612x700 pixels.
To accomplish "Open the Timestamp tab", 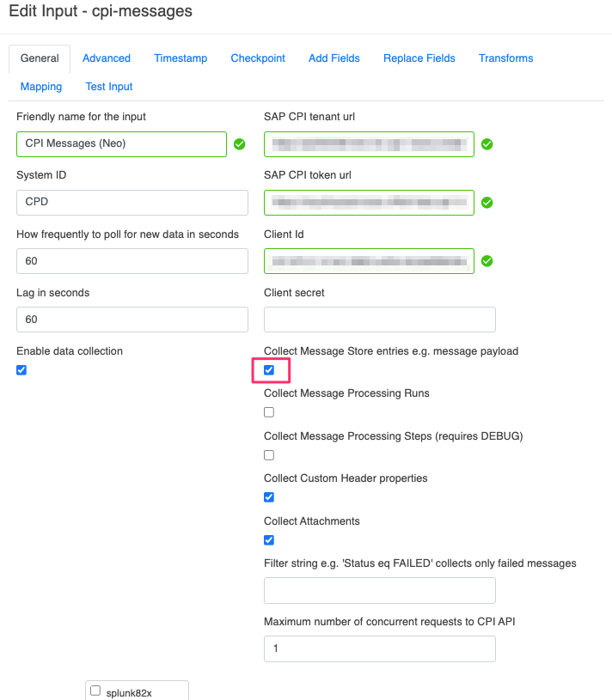I will [x=181, y=58].
